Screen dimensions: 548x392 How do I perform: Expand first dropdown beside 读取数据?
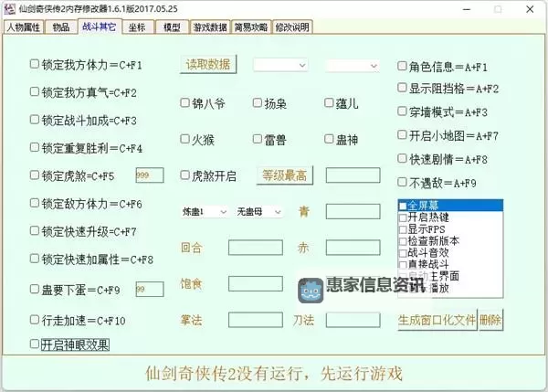(x=280, y=65)
